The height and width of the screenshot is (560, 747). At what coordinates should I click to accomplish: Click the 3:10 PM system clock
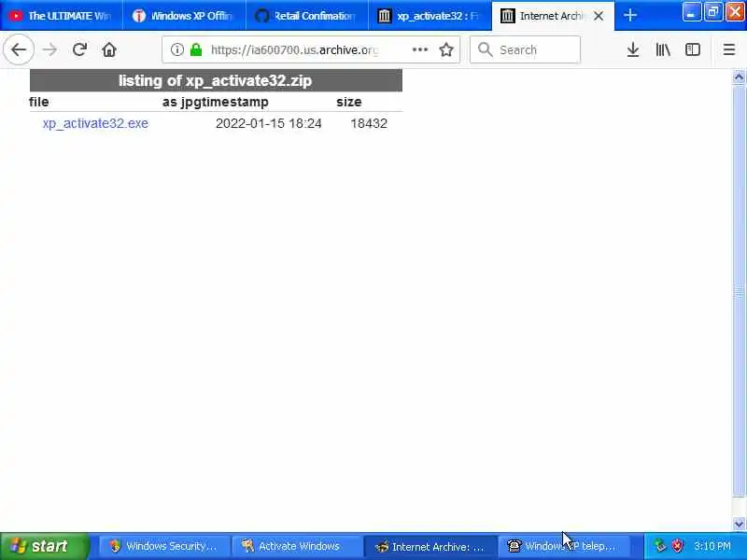coord(712,546)
